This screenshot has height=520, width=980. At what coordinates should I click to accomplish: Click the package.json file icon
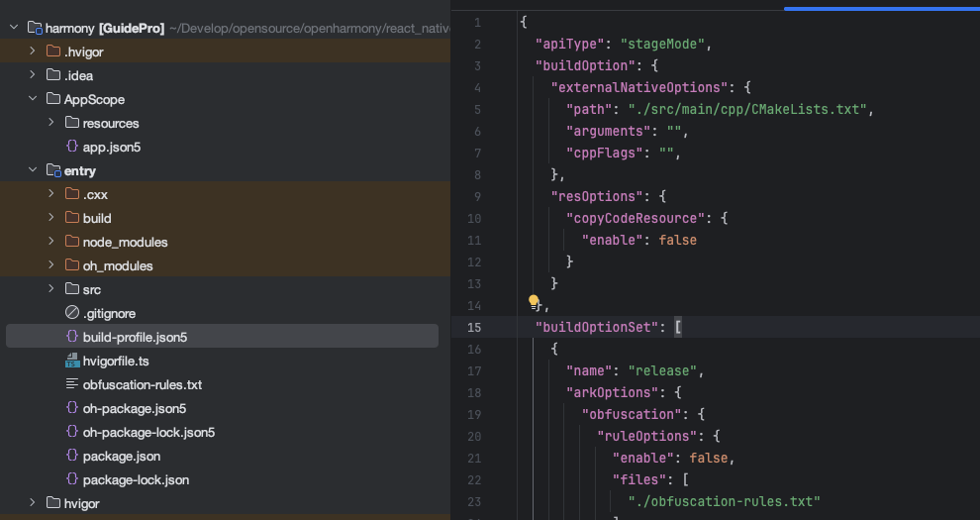[72, 455]
